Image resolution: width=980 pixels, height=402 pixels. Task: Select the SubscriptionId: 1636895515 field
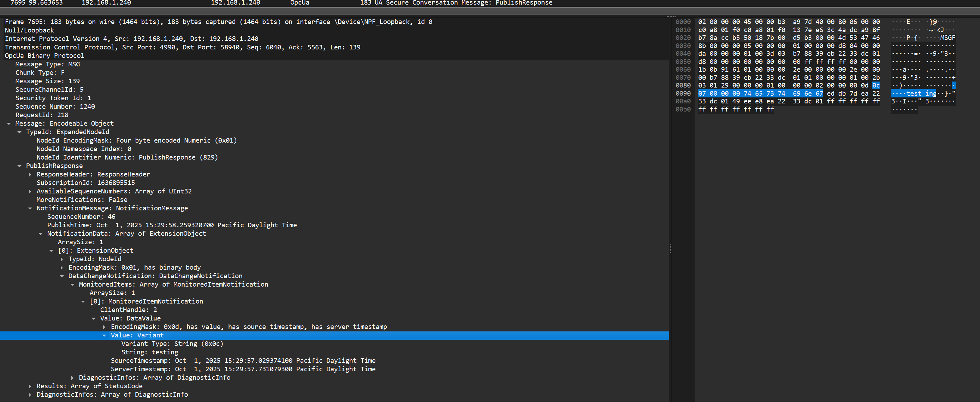point(85,183)
